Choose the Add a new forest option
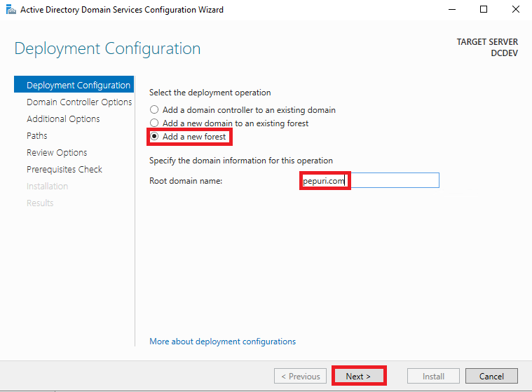532x392 pixels. pyautogui.click(x=188, y=137)
